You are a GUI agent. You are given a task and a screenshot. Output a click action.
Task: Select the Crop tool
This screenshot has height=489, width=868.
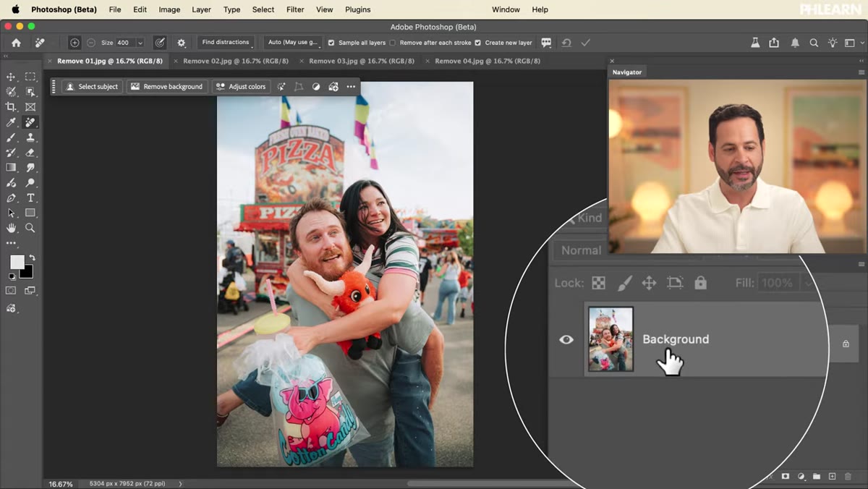(11, 107)
